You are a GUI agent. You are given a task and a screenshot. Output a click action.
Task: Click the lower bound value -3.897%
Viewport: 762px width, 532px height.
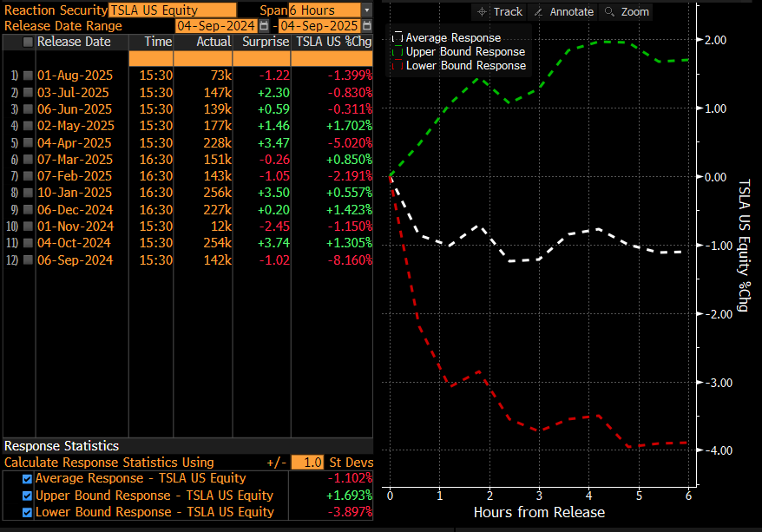[x=350, y=512]
